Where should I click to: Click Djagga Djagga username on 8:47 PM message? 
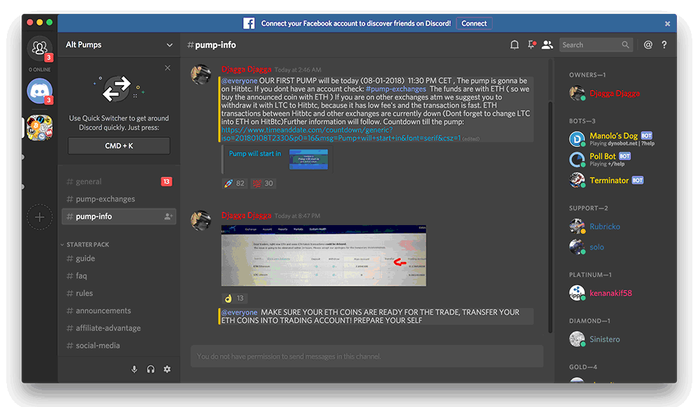(246, 215)
